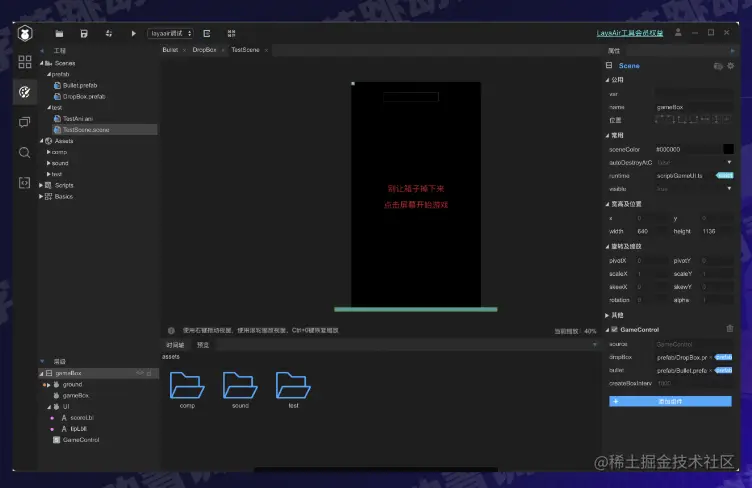752x488 pixels.
Task: Open the code mode sidebar icon
Action: click(24, 183)
